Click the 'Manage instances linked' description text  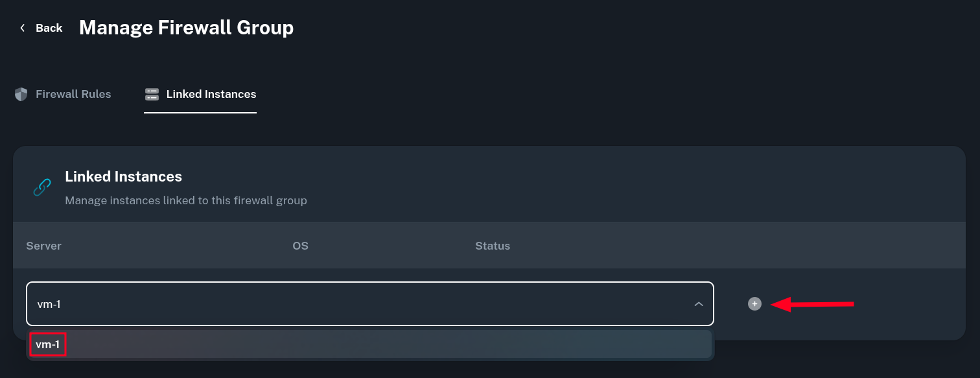click(x=186, y=200)
